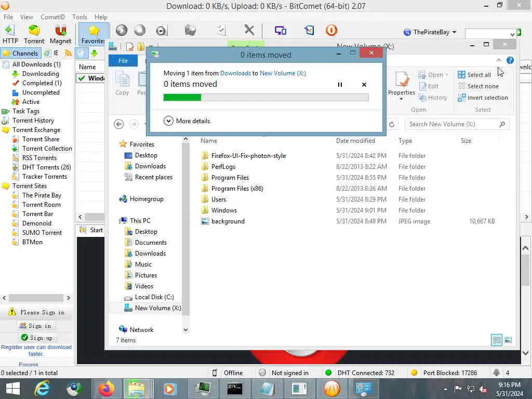Click the red power-off toolbar icon
Viewport: 532px width, 399px height.
(331, 30)
